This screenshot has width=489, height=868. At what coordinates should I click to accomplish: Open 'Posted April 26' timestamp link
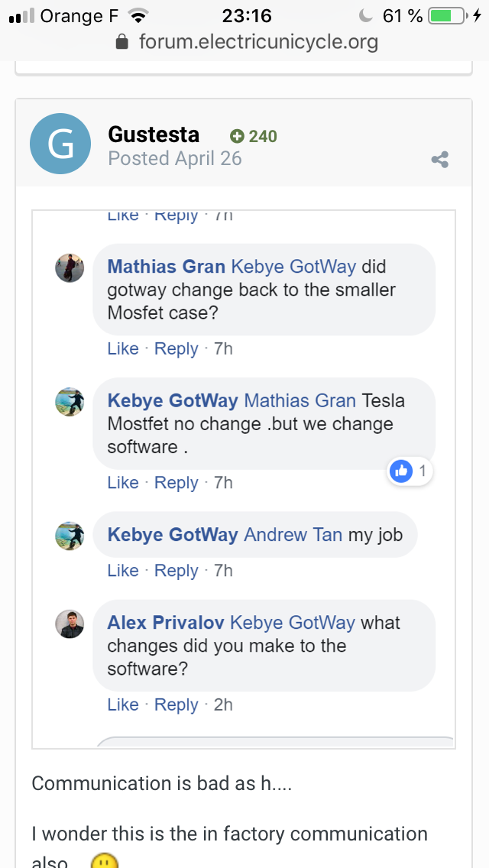(175, 158)
